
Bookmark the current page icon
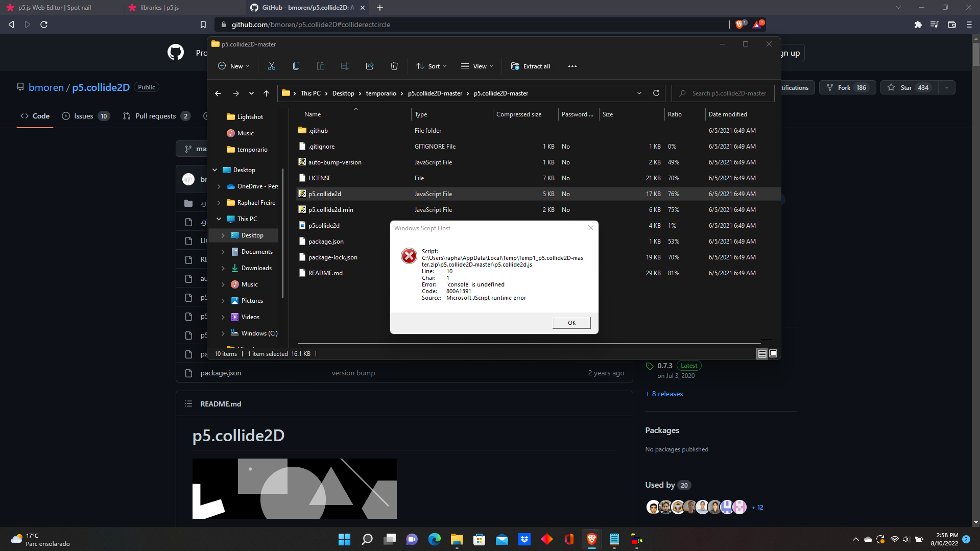[203, 25]
